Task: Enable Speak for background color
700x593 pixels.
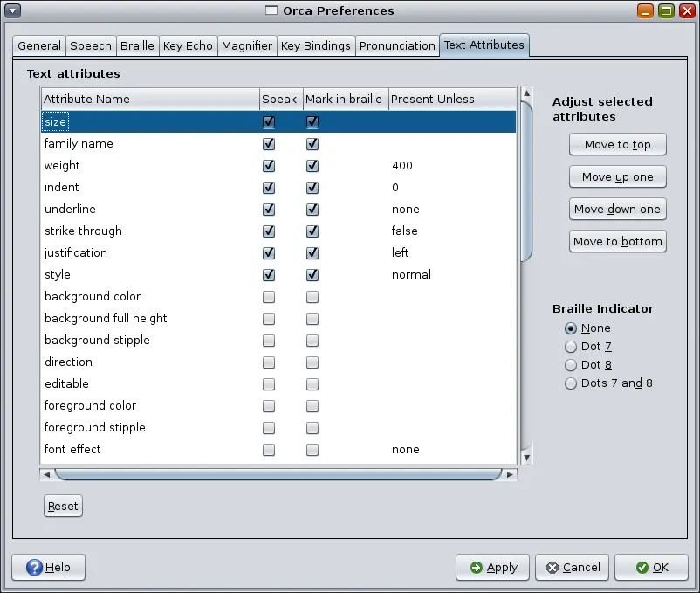Action: [269, 297]
